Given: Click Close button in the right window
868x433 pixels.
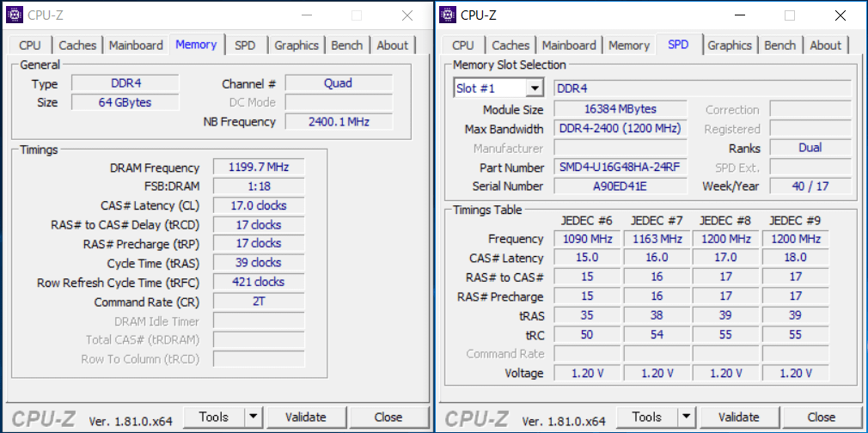Looking at the screenshot, I should [821, 417].
